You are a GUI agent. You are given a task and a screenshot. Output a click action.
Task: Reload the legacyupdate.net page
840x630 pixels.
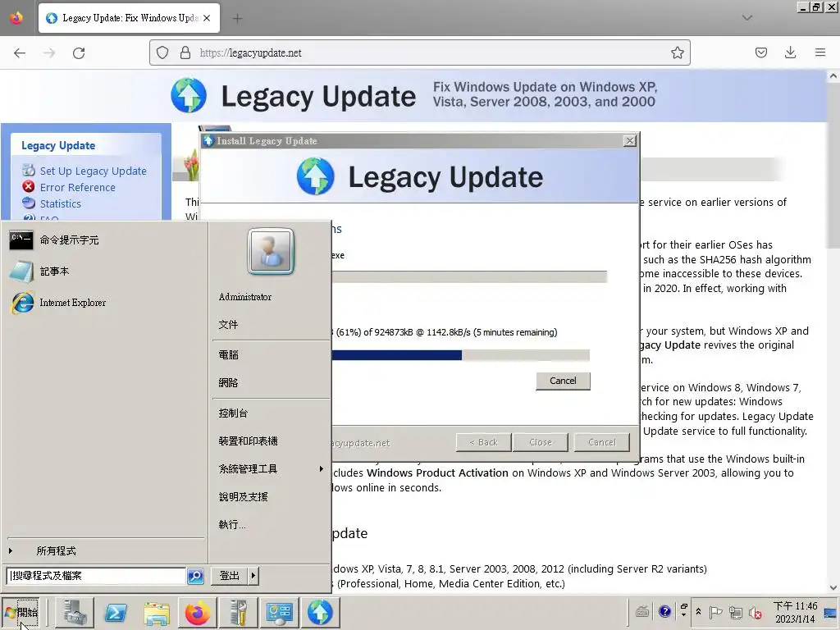pos(79,53)
